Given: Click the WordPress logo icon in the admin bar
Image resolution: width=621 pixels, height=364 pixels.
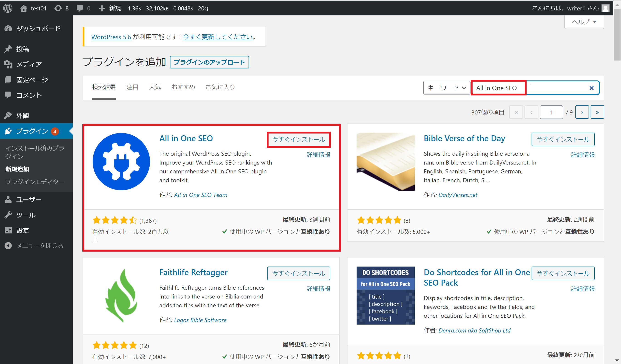Looking at the screenshot, I should coord(8,8).
